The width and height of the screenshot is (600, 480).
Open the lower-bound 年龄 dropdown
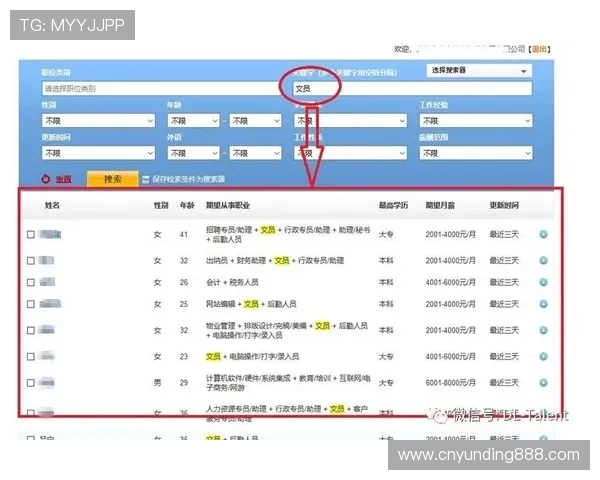coord(194,121)
